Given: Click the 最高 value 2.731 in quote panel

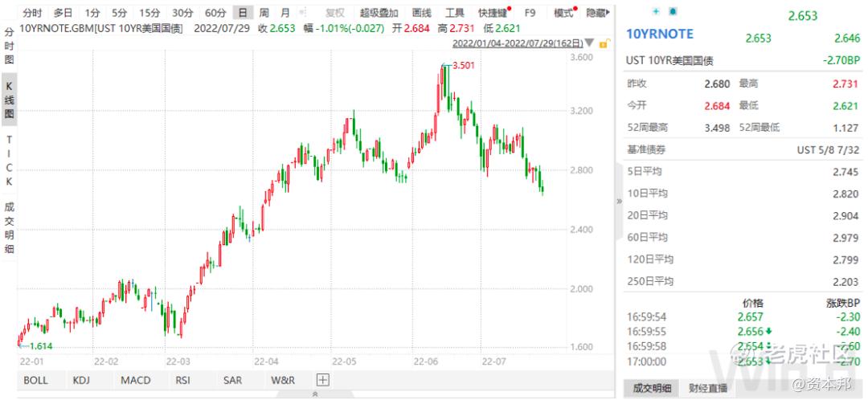Looking at the screenshot, I should 847,84.
